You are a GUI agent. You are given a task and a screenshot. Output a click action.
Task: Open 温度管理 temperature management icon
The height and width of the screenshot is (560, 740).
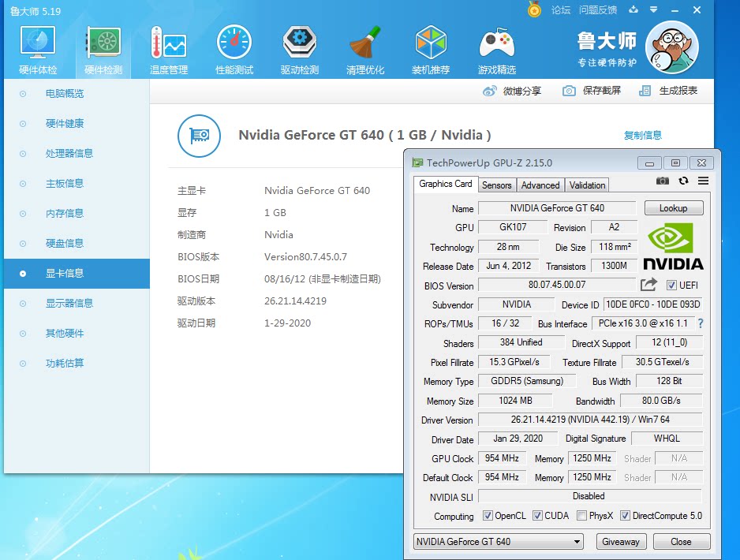169,50
